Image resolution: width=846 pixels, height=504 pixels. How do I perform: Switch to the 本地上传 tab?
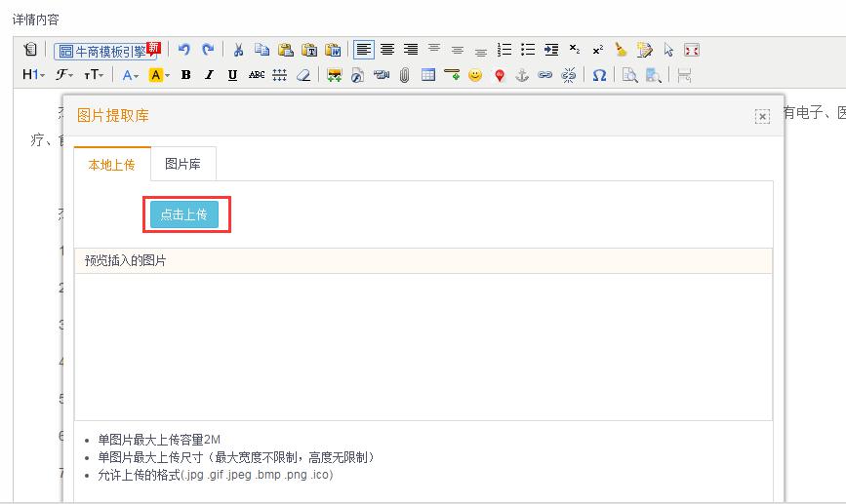111,165
